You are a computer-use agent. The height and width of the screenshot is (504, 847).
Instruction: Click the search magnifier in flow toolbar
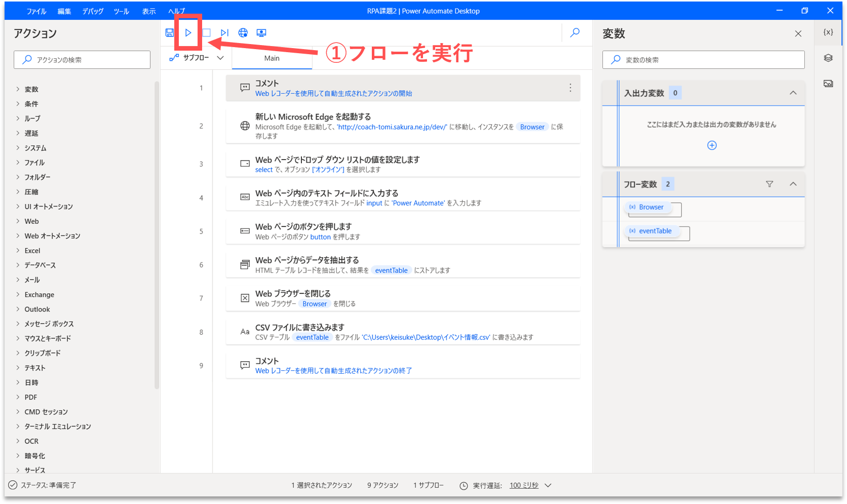click(x=575, y=33)
